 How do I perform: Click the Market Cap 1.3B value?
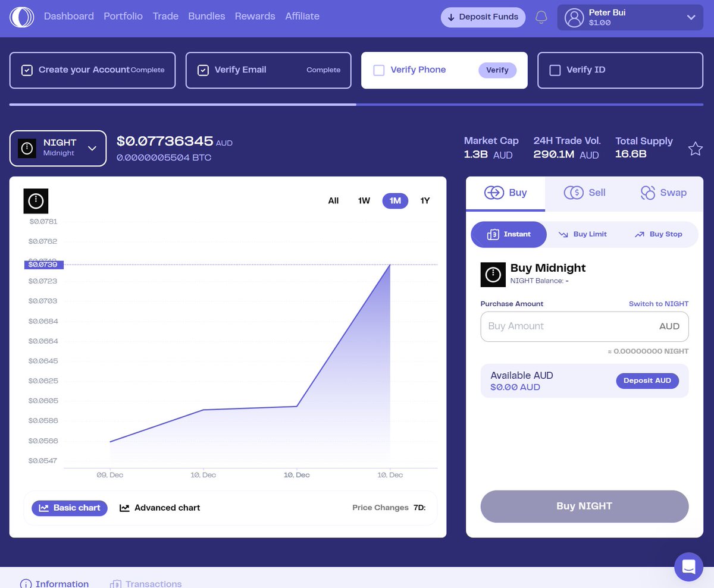(488, 155)
